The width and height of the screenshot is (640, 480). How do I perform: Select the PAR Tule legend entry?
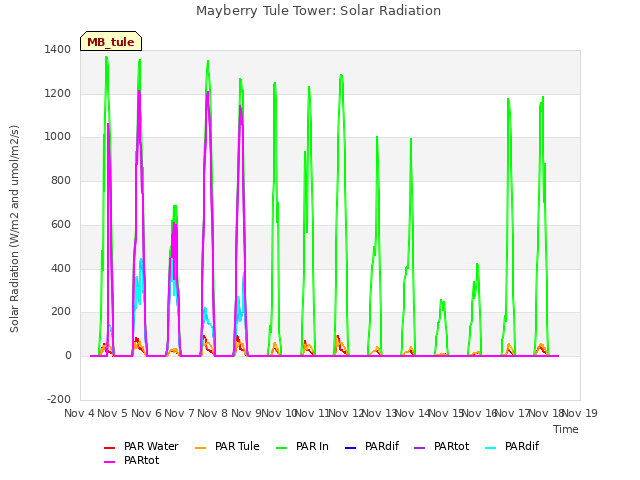227,447
